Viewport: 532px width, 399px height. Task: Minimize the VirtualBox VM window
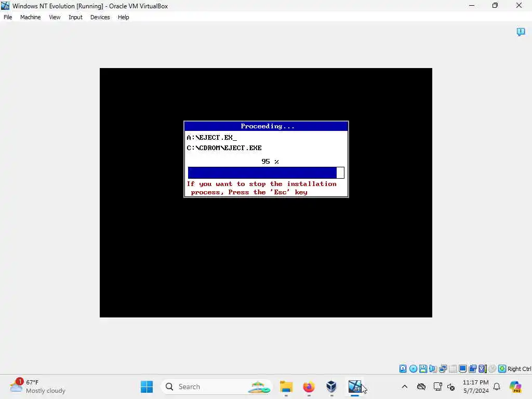click(472, 5)
